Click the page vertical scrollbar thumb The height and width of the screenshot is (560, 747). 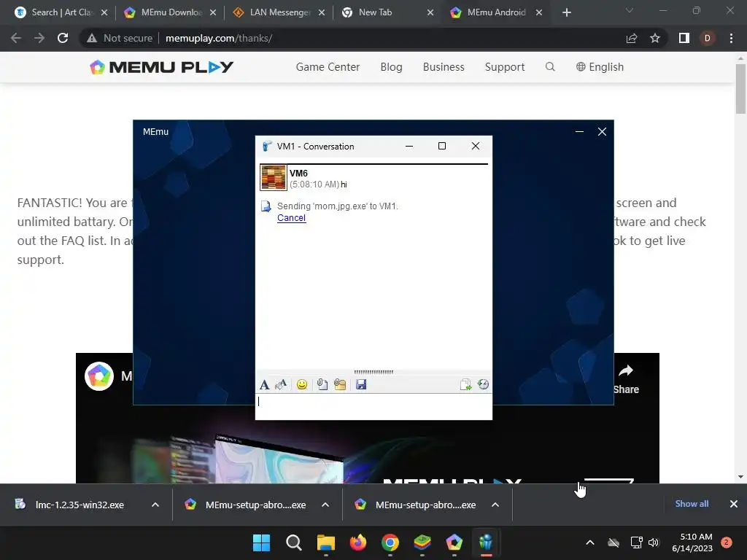pyautogui.click(x=740, y=89)
